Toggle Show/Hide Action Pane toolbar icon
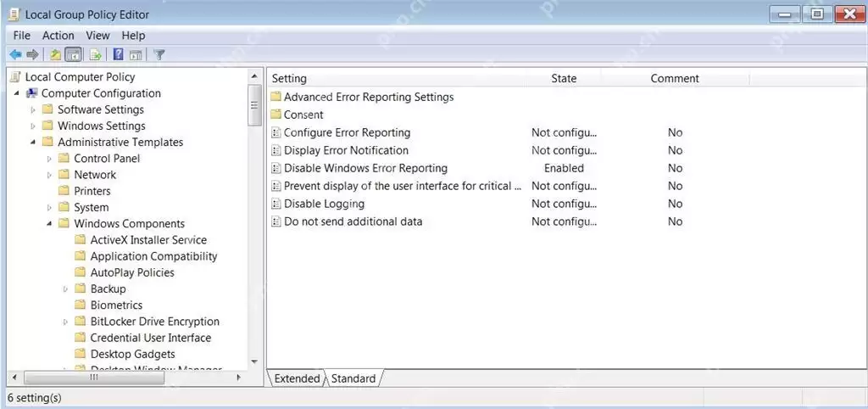The image size is (868, 409). pos(135,54)
